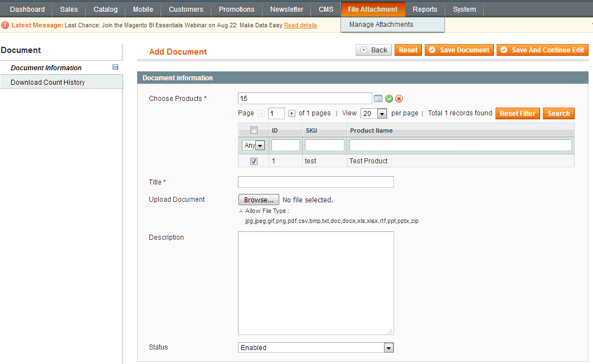The height and width of the screenshot is (364, 593).
Task: Toggle the select-all checkbox in grid header
Action: (254, 130)
